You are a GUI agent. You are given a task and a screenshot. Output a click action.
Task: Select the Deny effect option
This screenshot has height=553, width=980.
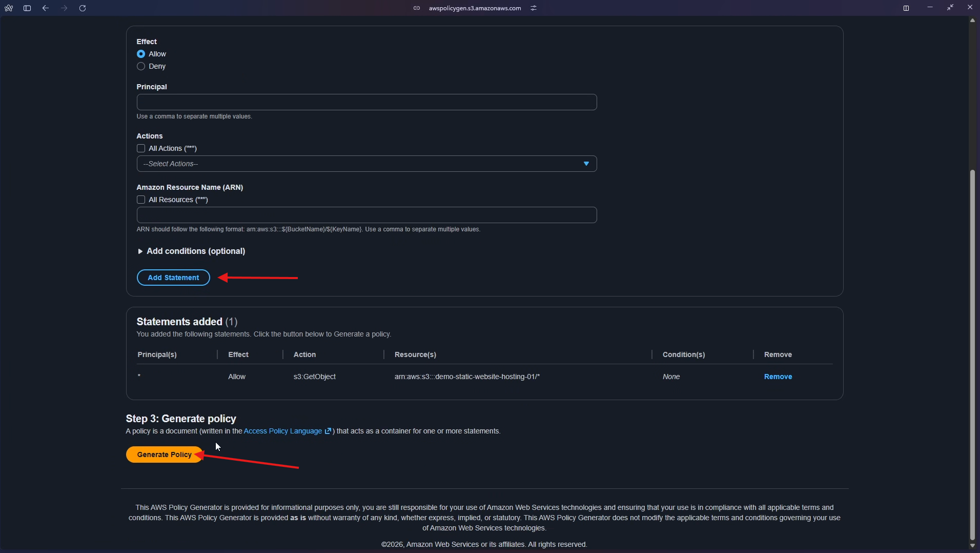(140, 66)
